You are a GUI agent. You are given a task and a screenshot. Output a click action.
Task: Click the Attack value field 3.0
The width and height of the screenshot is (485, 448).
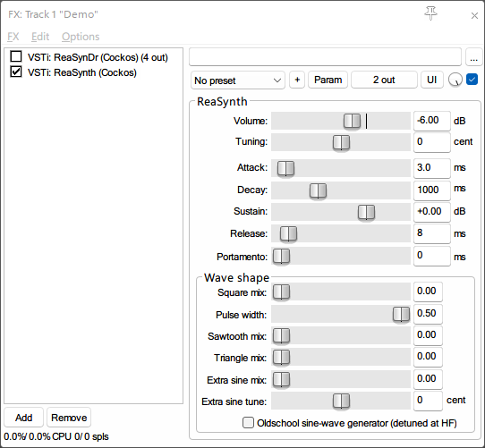tap(432, 168)
